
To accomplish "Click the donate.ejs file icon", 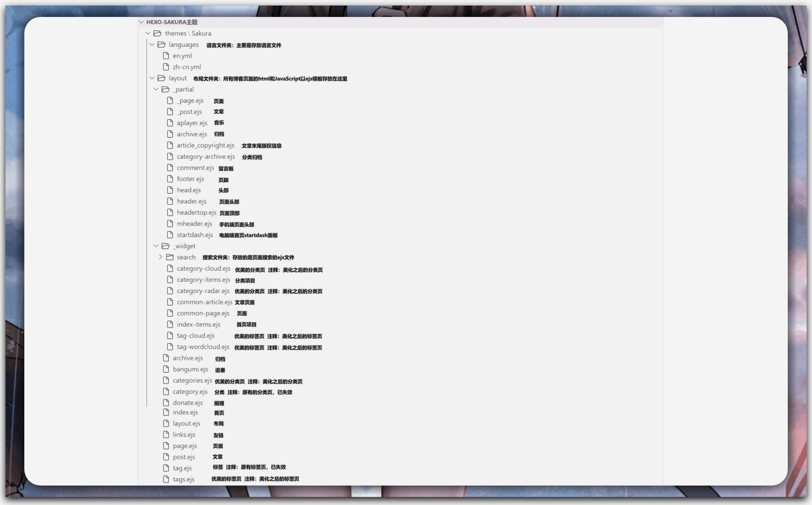I will click(x=166, y=403).
